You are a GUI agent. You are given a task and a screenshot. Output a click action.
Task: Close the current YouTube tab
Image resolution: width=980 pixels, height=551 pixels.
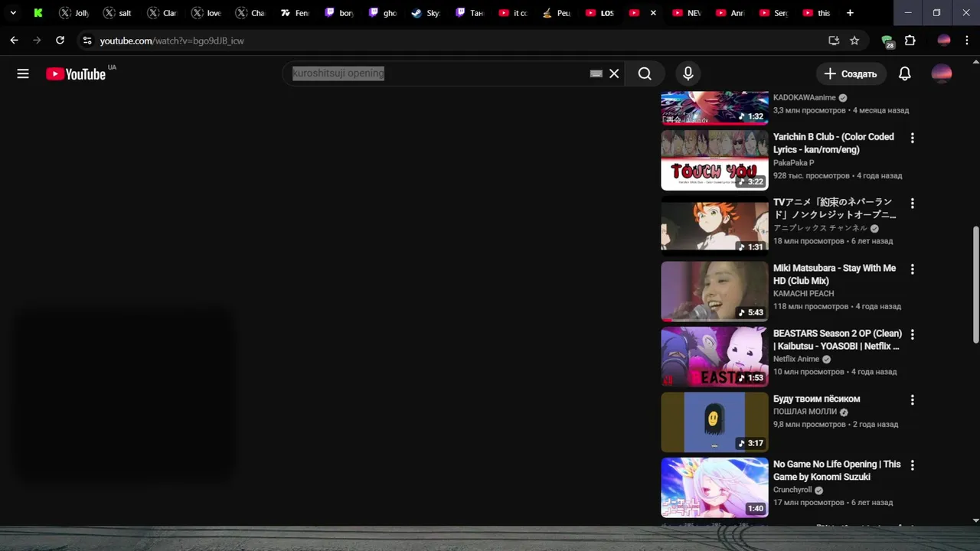[653, 13]
